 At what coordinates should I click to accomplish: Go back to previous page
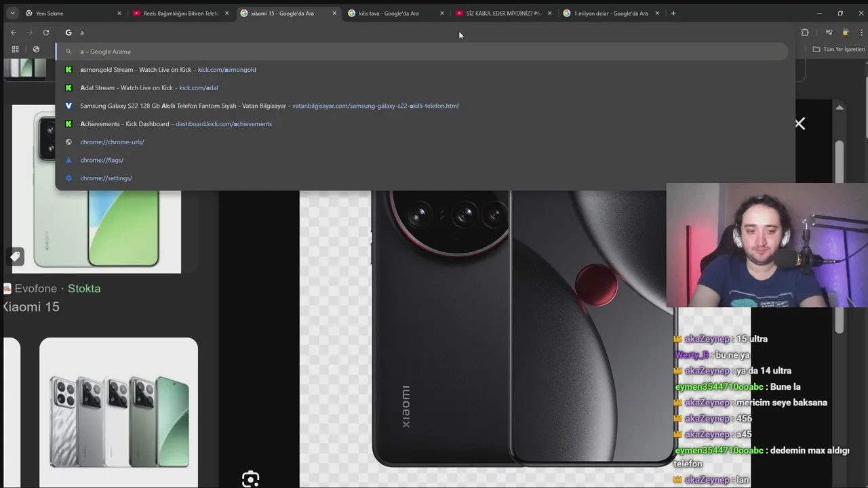point(14,33)
